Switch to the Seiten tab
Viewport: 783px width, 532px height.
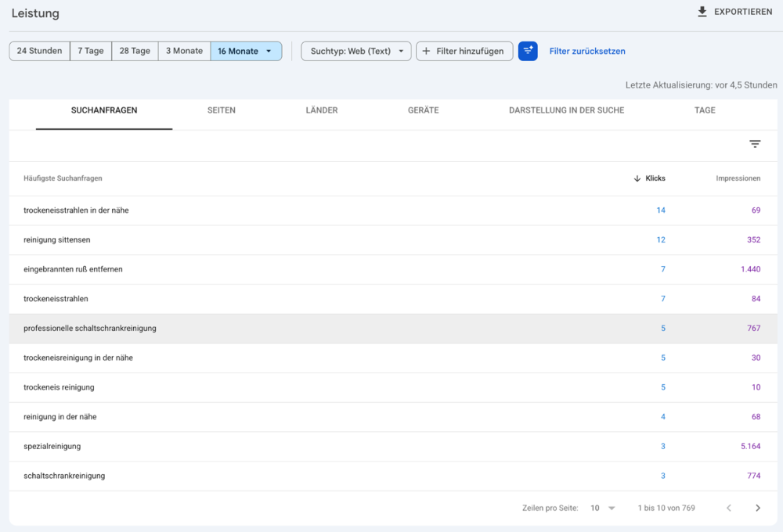222,110
